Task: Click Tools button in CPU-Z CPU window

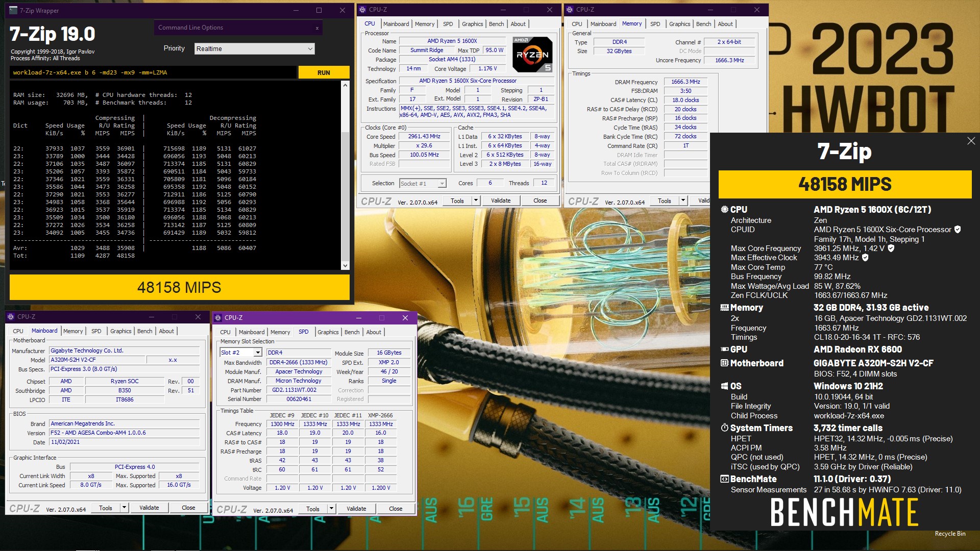Action: [x=457, y=201]
